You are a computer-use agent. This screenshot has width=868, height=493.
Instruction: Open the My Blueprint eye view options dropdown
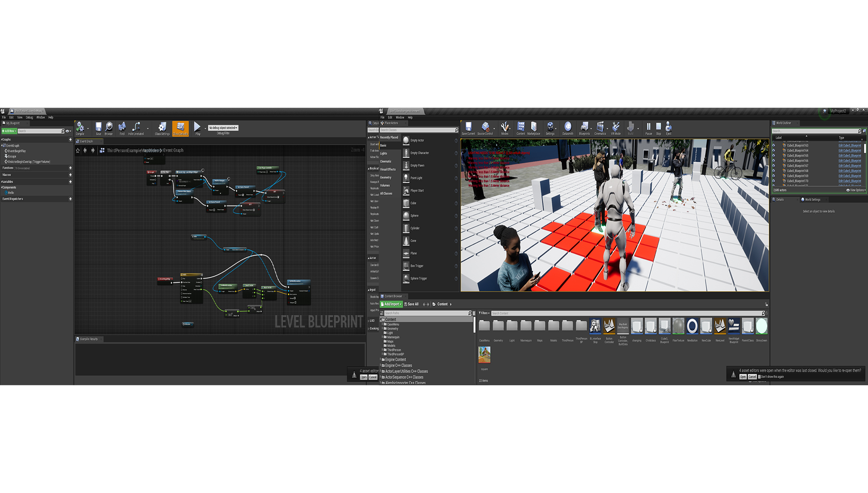(x=69, y=131)
